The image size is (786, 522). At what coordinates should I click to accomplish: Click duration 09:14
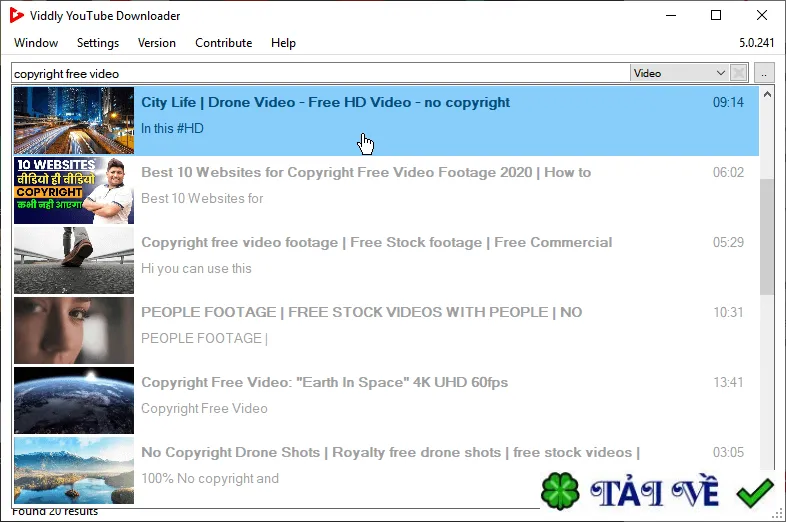pyautogui.click(x=728, y=102)
